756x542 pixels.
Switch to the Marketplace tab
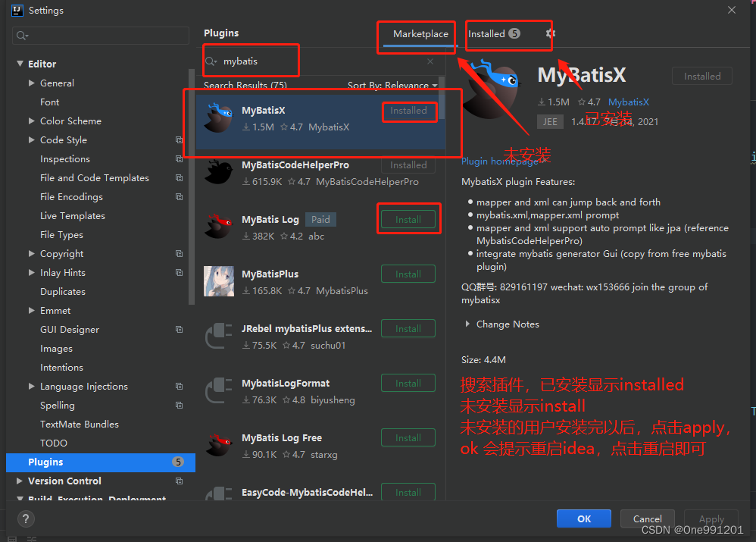(420, 34)
